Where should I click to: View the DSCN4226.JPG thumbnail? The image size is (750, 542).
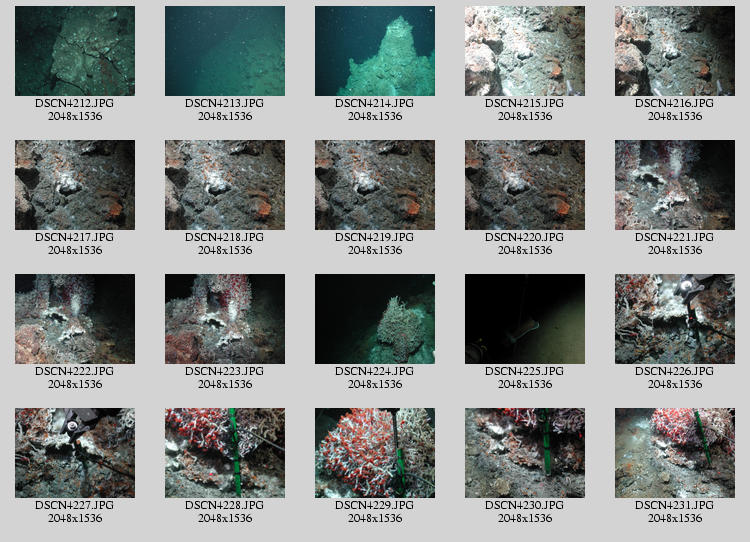675,319
